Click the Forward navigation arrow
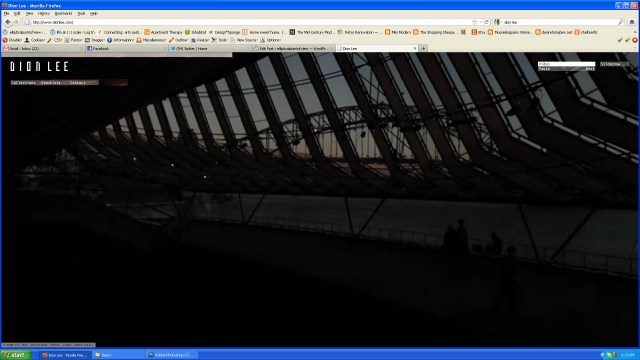Screen dimensions: 640x360 [16, 22]
